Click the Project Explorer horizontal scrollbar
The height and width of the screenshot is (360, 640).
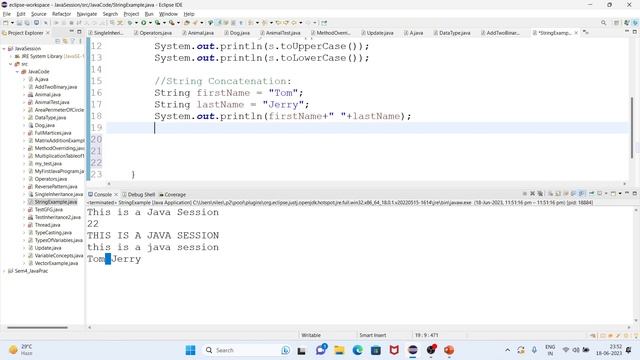pyautogui.click(x=37, y=327)
